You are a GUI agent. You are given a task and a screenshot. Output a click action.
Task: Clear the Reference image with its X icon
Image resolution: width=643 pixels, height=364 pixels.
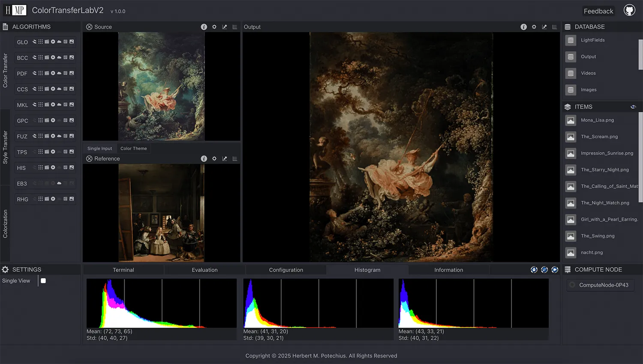point(89,159)
